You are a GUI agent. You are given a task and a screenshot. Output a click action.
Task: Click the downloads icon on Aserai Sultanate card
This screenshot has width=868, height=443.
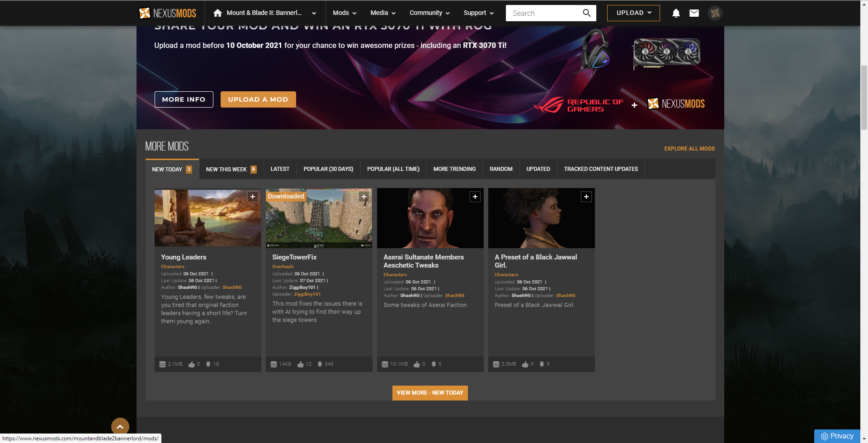[434, 364]
